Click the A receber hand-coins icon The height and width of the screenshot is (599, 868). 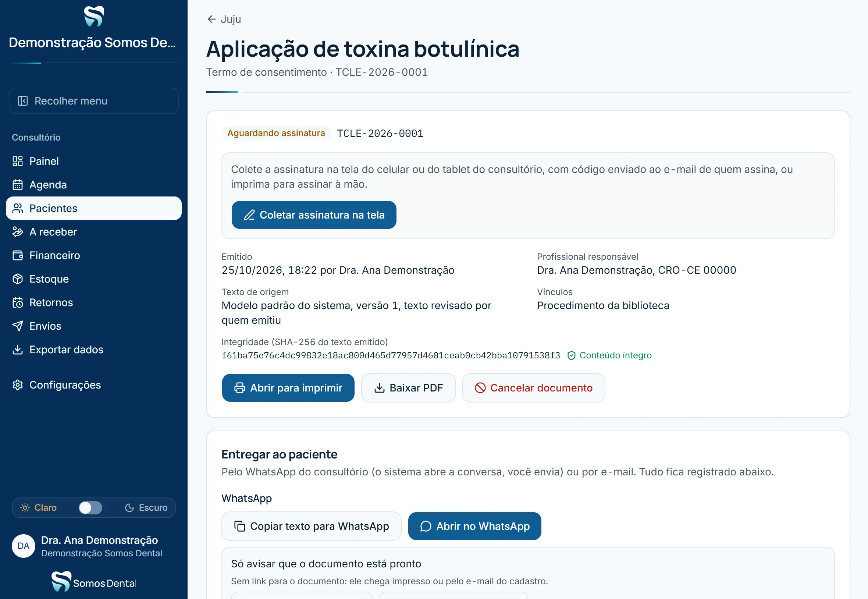click(18, 232)
